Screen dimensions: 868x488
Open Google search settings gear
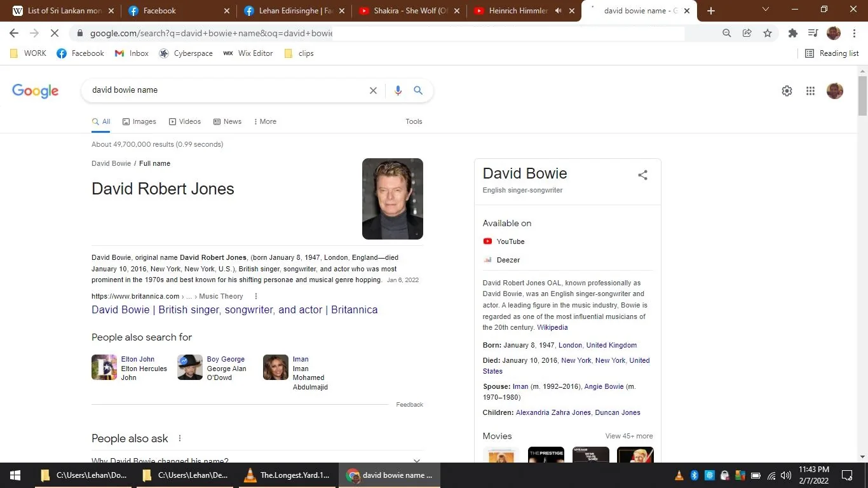(x=787, y=91)
